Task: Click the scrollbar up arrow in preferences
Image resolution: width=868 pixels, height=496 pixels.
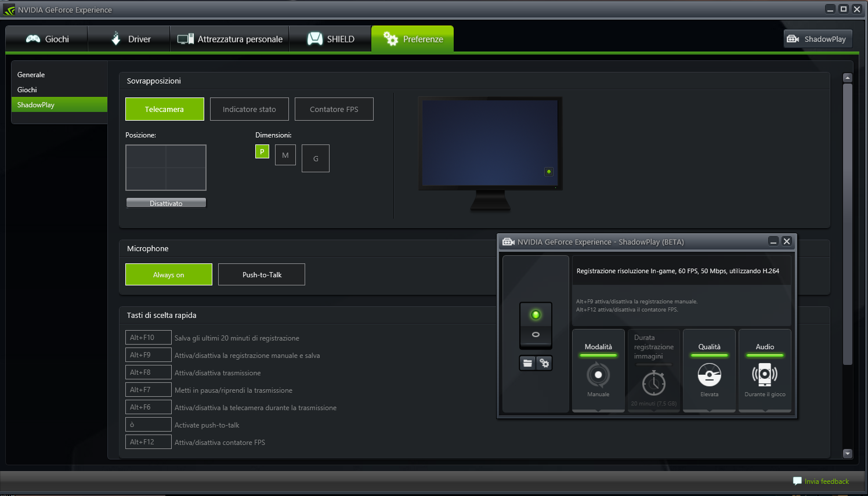Action: (x=848, y=77)
